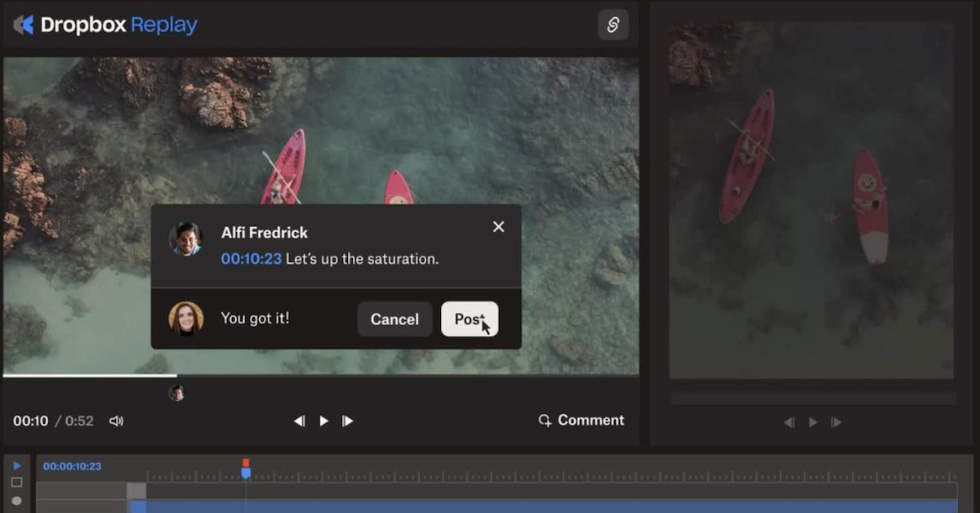Play the main video with the play button
This screenshot has width=980, height=513.
[x=323, y=420]
